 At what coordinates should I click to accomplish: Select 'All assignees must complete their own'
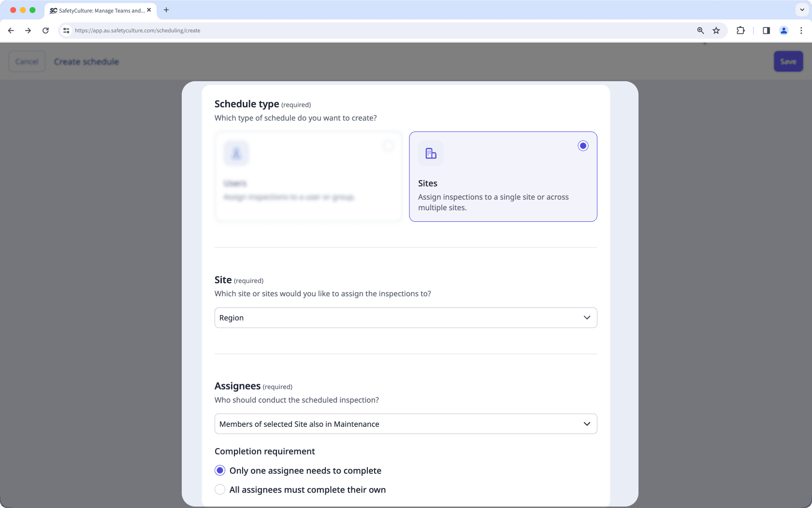tap(220, 489)
